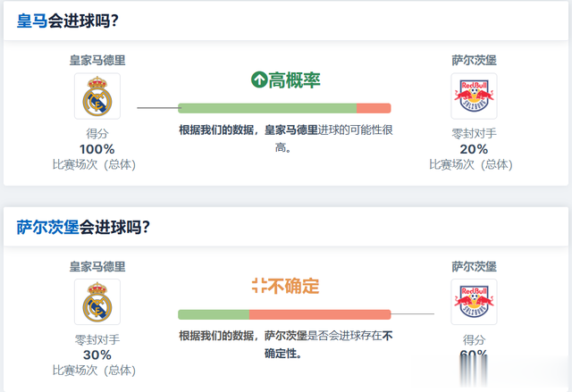Click bold 皇家马德里 in top description text
572x392 pixels.
[291, 130]
